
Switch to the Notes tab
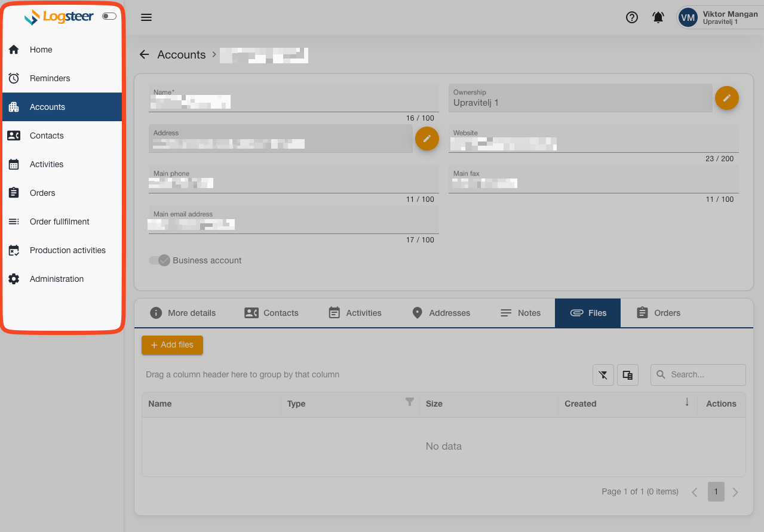pos(520,313)
